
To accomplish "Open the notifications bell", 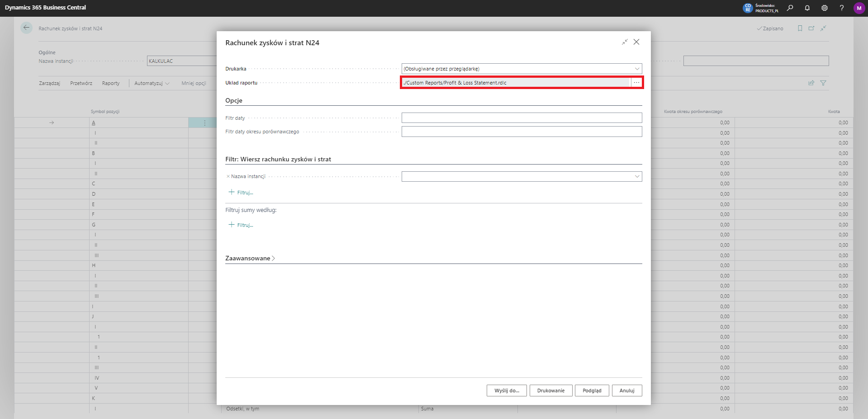I will (x=807, y=8).
